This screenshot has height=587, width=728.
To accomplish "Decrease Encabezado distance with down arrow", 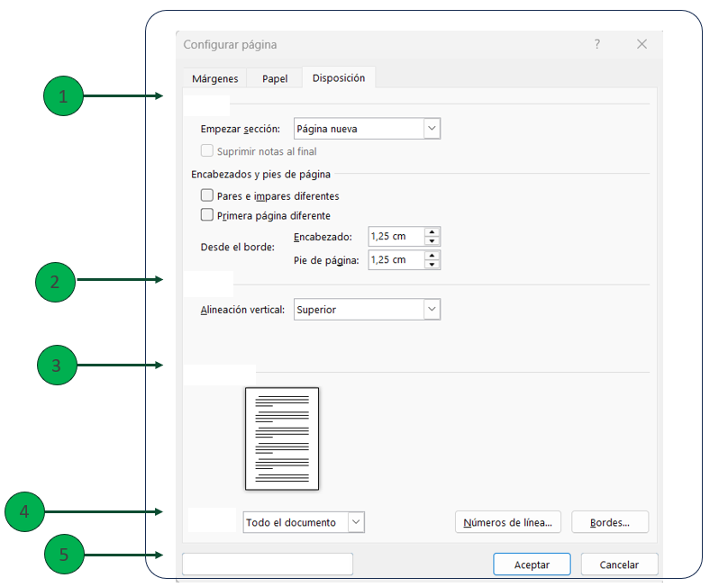I will (x=432, y=241).
